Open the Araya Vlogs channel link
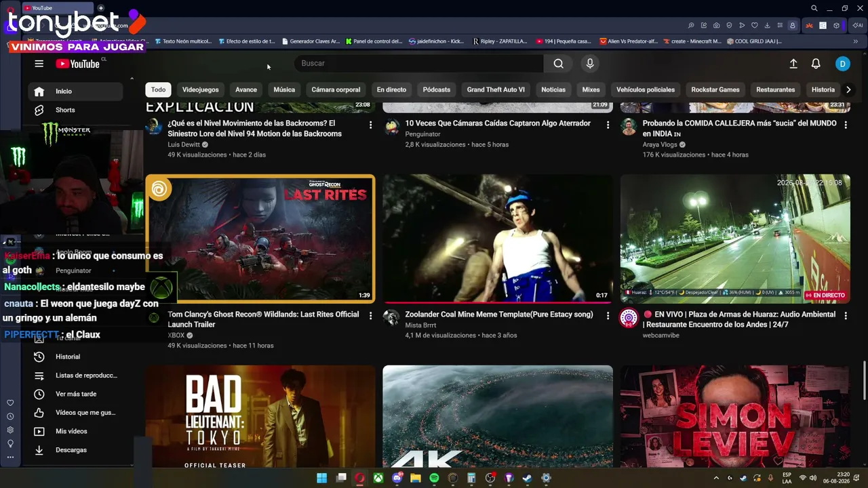 coord(660,144)
